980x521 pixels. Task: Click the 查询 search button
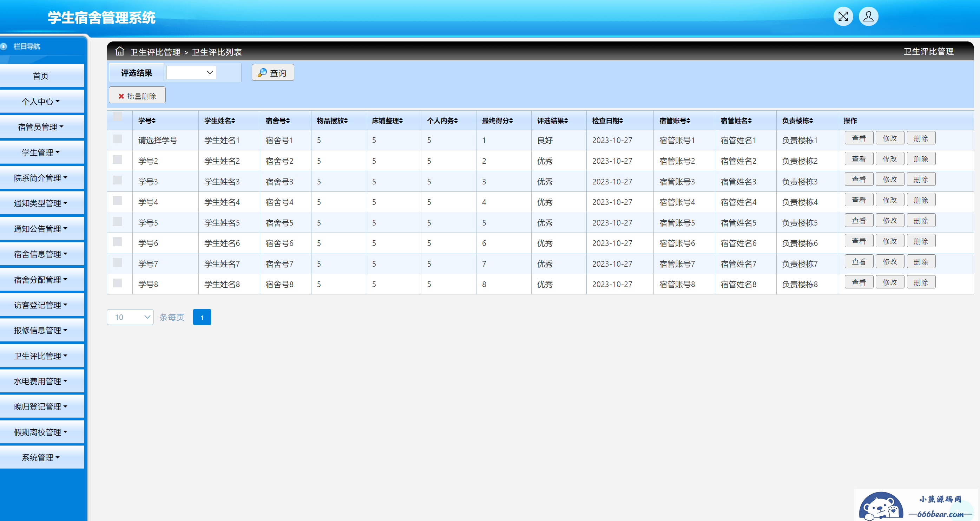click(273, 72)
